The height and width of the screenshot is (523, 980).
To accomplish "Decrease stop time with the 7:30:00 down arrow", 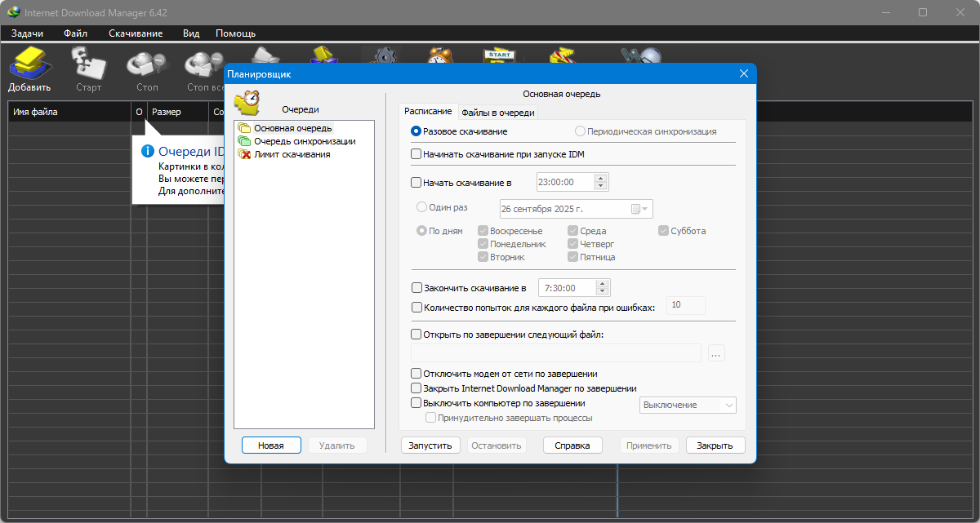I will (603, 291).
